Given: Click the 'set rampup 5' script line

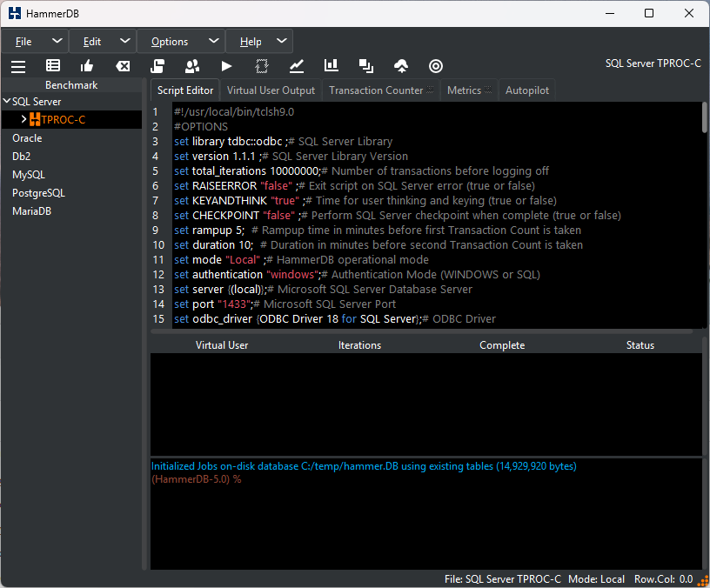Looking at the screenshot, I should coord(378,230).
